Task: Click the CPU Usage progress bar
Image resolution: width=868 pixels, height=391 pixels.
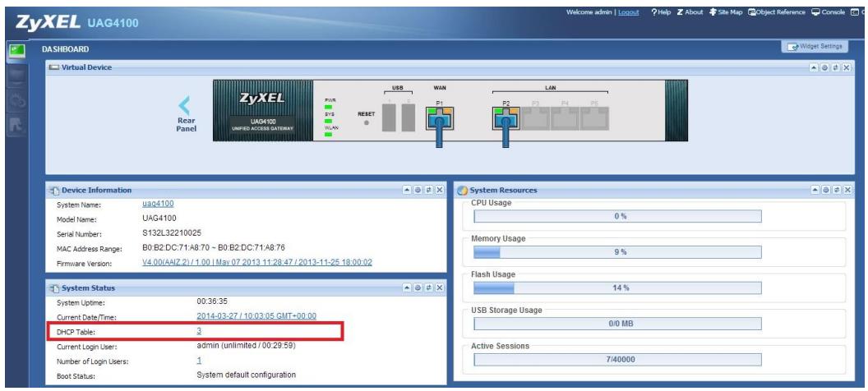Action: tap(617, 216)
